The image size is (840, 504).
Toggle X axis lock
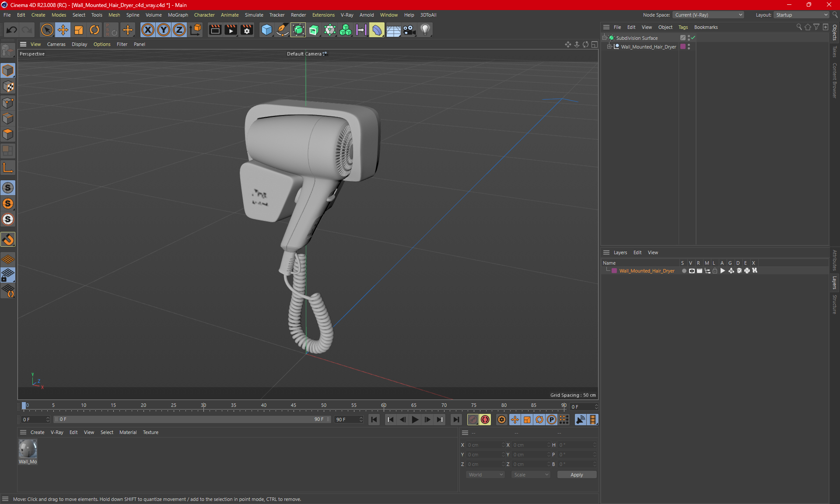[x=148, y=30]
